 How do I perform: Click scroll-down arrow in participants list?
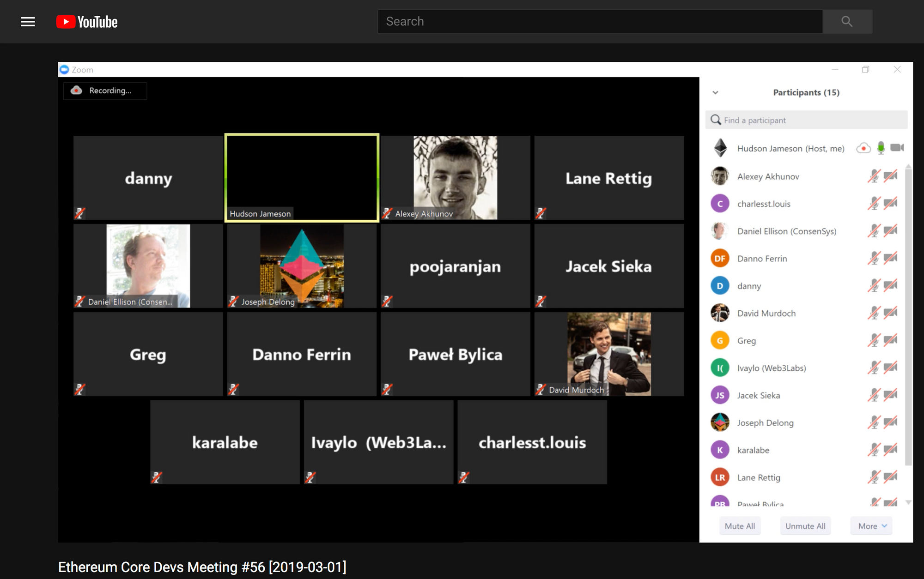(908, 503)
